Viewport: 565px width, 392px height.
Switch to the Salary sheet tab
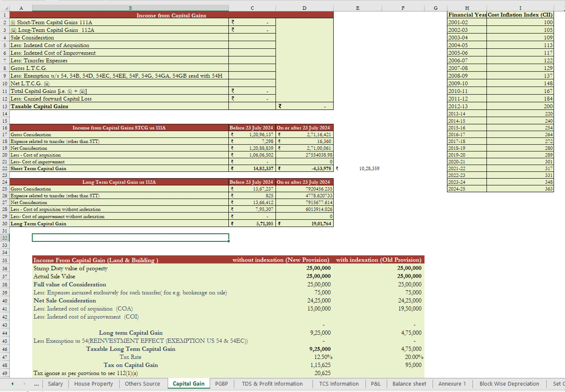point(55,384)
